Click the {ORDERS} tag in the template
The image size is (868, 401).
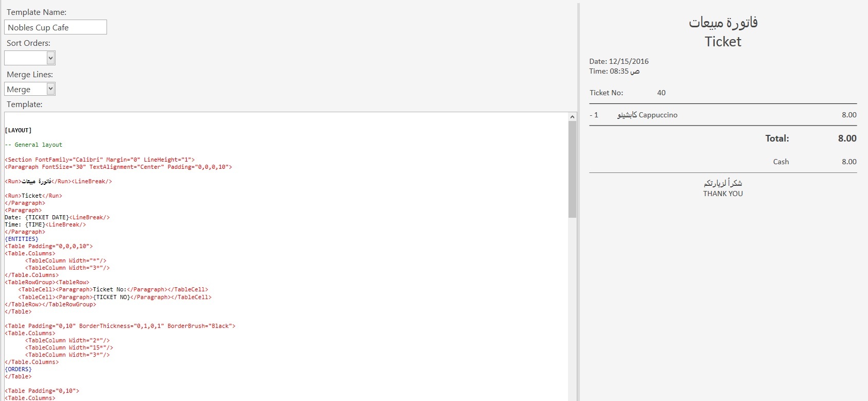click(x=19, y=369)
